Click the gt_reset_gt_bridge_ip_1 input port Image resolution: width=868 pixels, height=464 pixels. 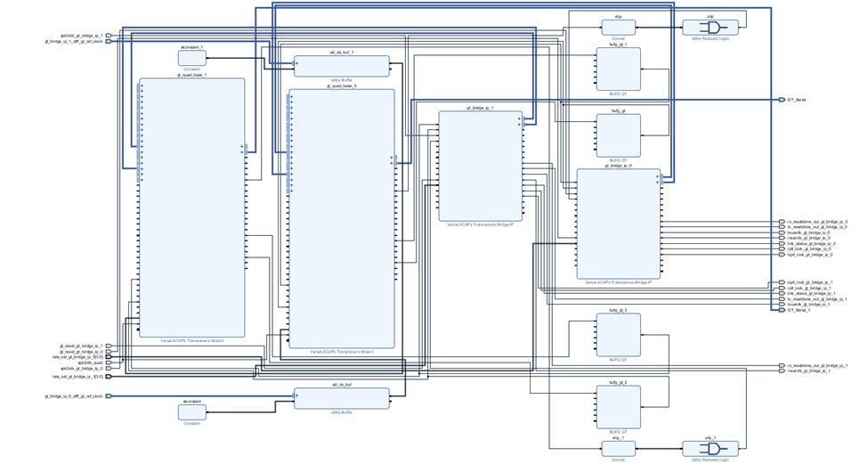pyautogui.click(x=109, y=346)
